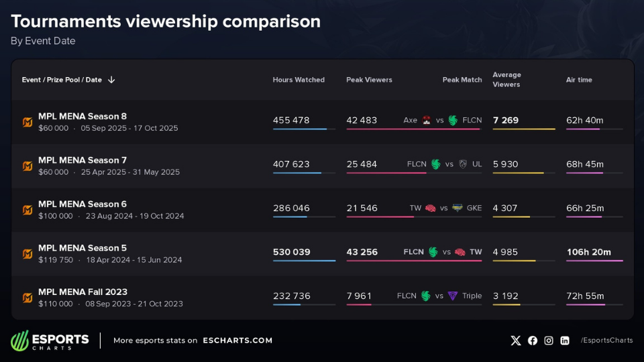Image resolution: width=644 pixels, height=362 pixels.
Task: Click the Triple team logo in Fall 2023 row
Action: [x=453, y=296]
